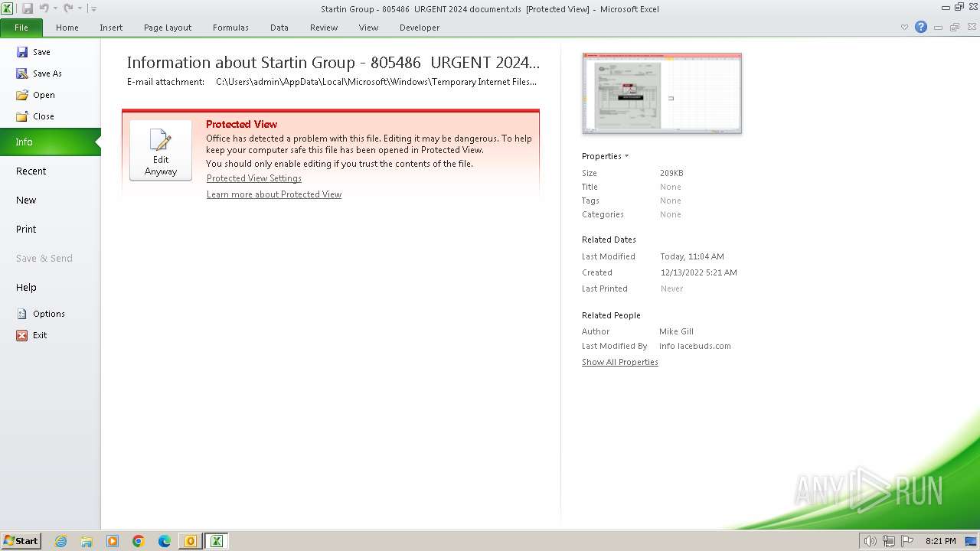Minimize the ribbon with caret icon
The width and height of the screenshot is (980, 551).
(904, 27)
